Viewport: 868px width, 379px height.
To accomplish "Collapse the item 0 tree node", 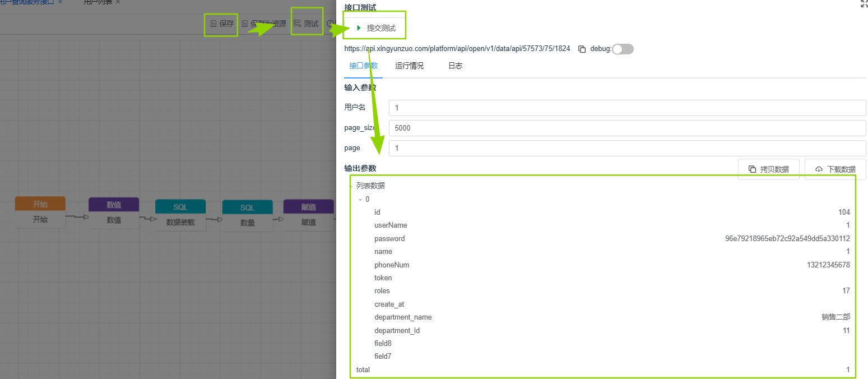I will coord(360,200).
